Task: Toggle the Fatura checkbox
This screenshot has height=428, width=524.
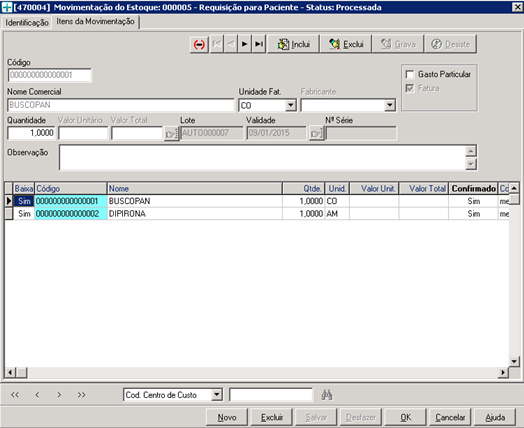Action: click(410, 88)
